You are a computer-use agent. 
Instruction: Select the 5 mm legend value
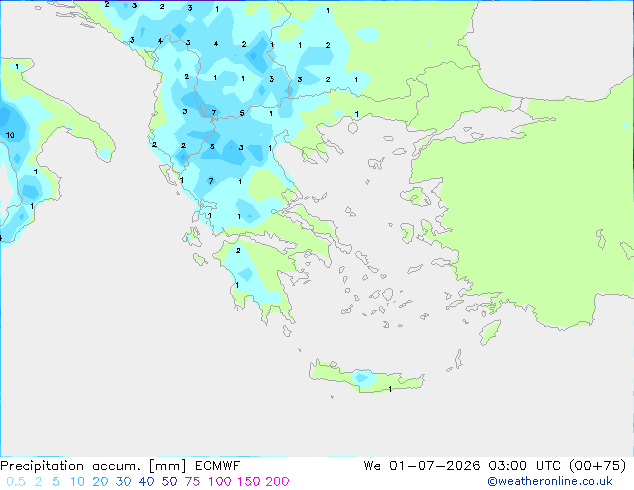[x=56, y=482]
